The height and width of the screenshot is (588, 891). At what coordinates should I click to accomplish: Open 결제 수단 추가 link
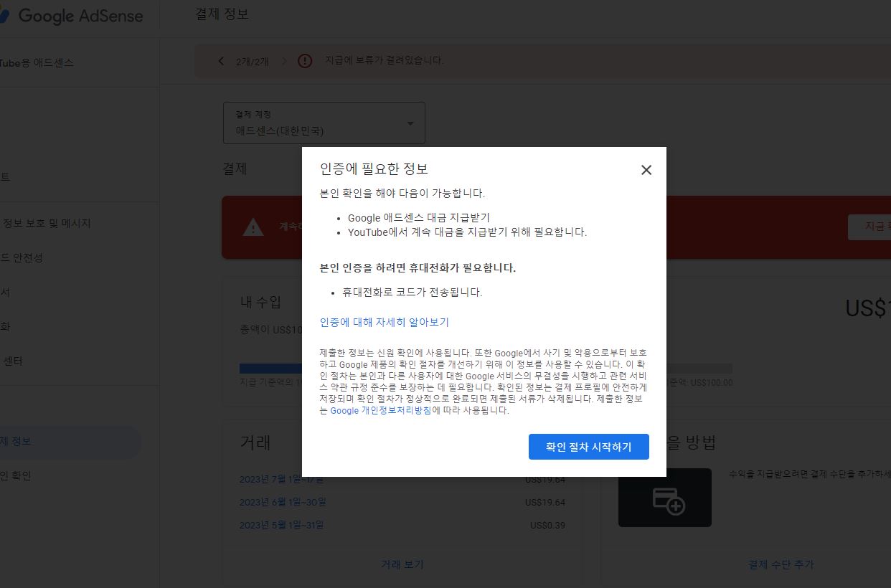pos(781,564)
